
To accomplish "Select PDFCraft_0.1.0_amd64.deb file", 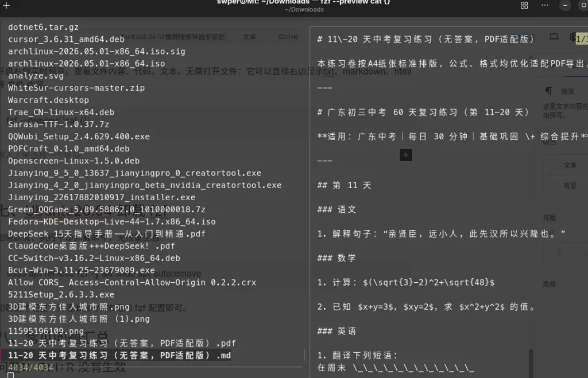I will (x=69, y=149).
